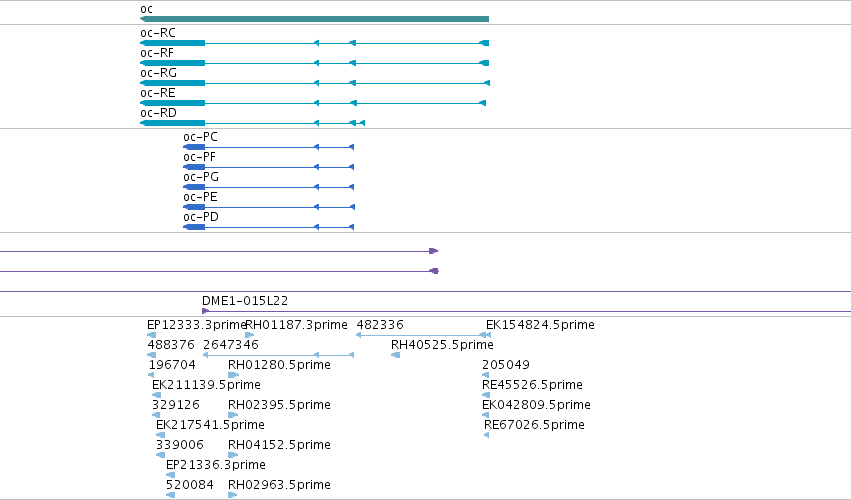Select the oc-RC transcript label
Image resolution: width=851 pixels, height=500 pixels.
(158, 33)
